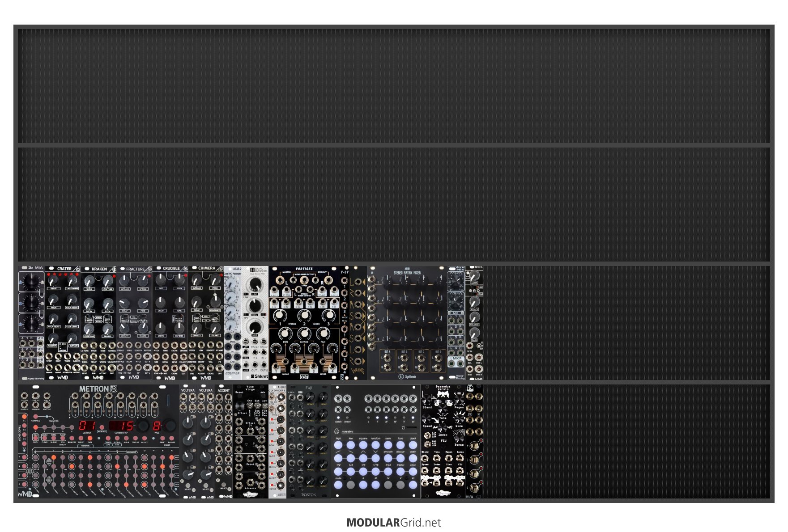Click Maestro load button
This screenshot has height=532, width=788.
(400, 445)
